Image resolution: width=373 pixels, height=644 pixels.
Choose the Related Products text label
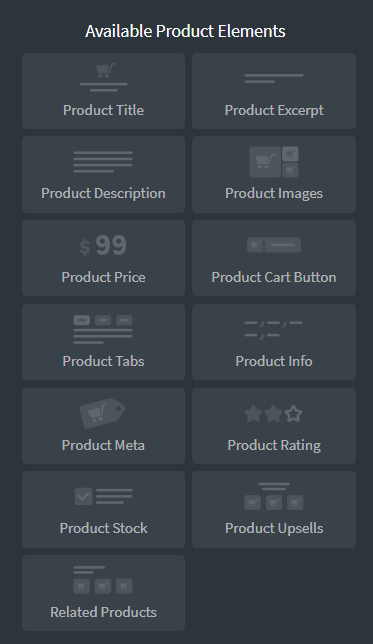(104, 612)
